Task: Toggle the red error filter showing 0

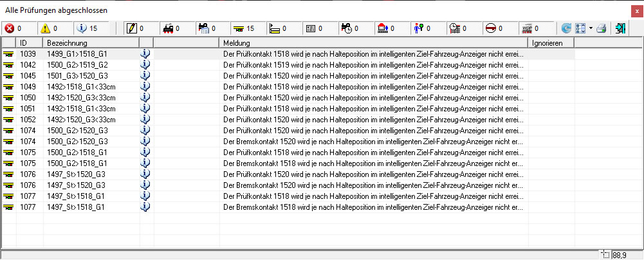Action: [x=10, y=28]
